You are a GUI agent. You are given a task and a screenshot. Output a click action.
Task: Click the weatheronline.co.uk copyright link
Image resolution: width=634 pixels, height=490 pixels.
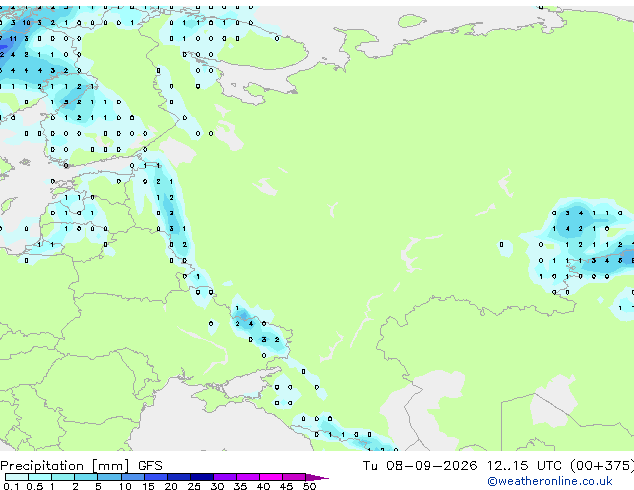550,481
